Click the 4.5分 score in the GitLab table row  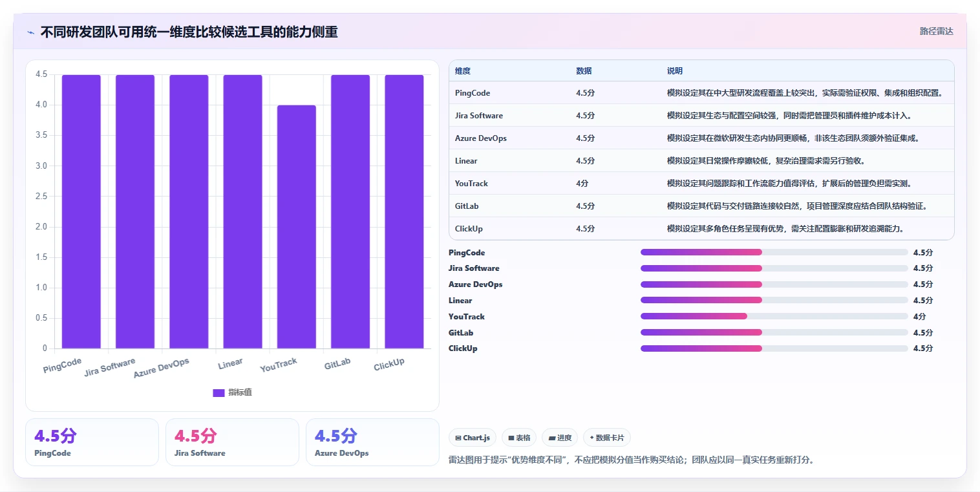(586, 206)
